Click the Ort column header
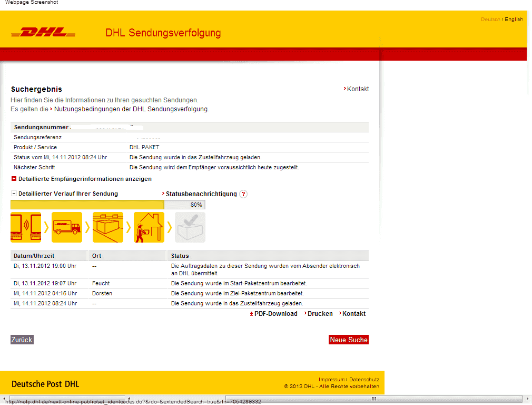Screen dimensions: 532x405 tap(127, 256)
